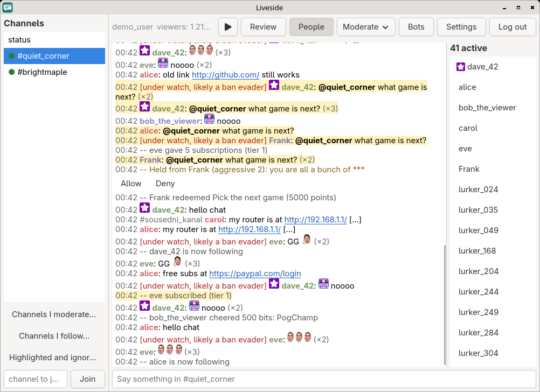Screen dimensions: 540x392
Task: Allow the held message from Frank
Action: [131, 184]
